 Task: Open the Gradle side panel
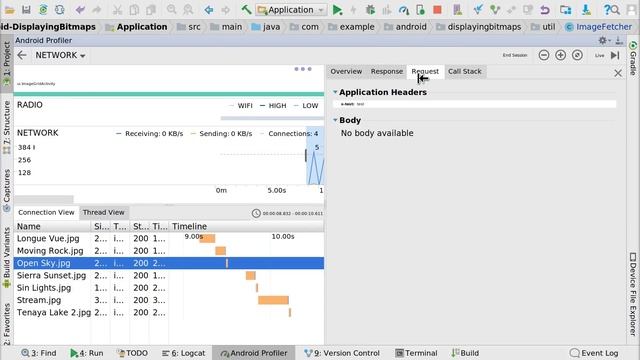633,58
